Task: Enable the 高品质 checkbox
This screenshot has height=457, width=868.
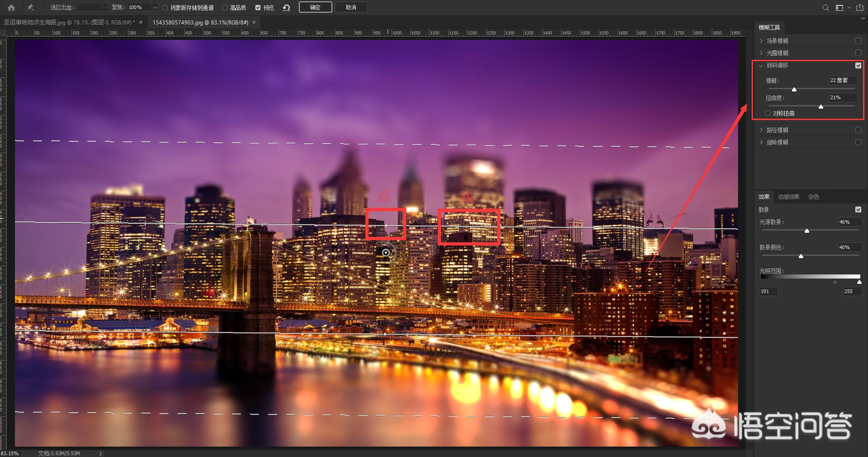Action: coord(225,8)
